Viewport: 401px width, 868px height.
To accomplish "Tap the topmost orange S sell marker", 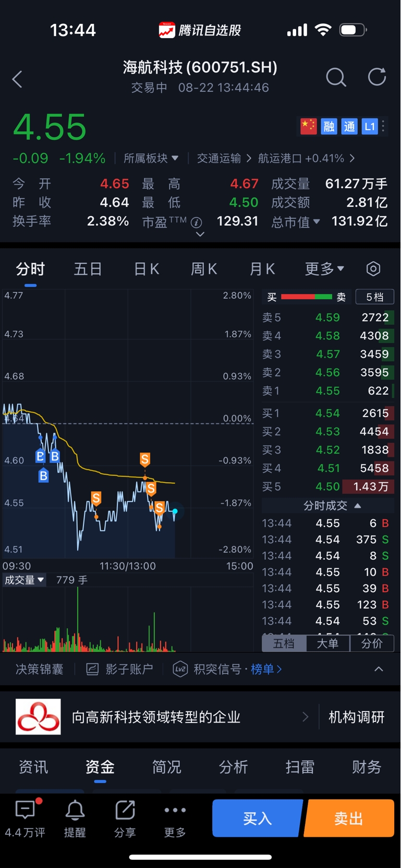I will pyautogui.click(x=145, y=459).
